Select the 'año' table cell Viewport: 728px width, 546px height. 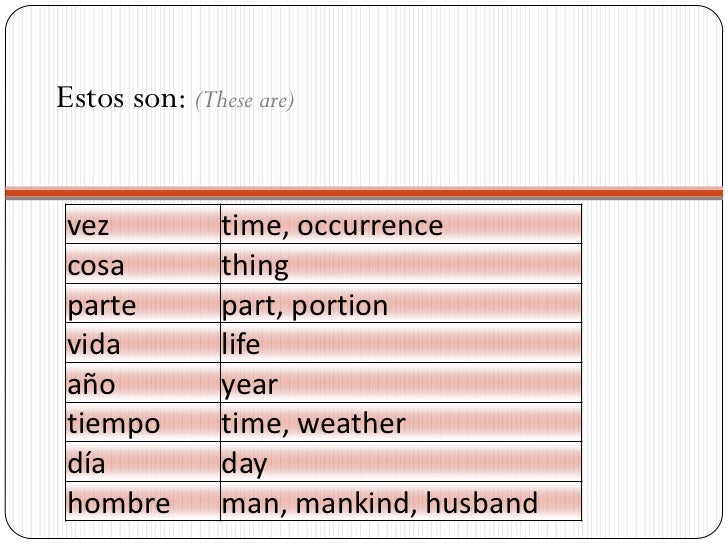[x=143, y=383]
